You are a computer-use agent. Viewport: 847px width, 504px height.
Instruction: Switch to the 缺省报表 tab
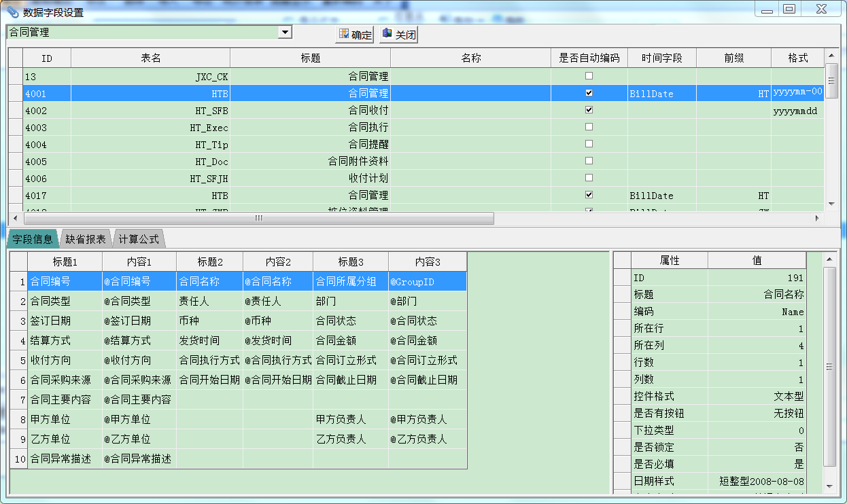(x=86, y=239)
